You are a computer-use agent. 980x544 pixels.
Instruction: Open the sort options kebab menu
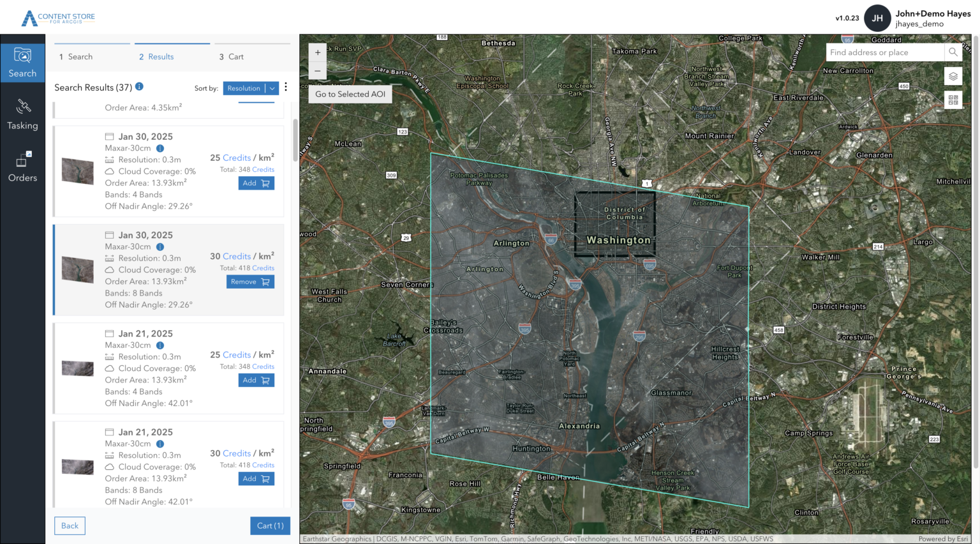point(285,87)
